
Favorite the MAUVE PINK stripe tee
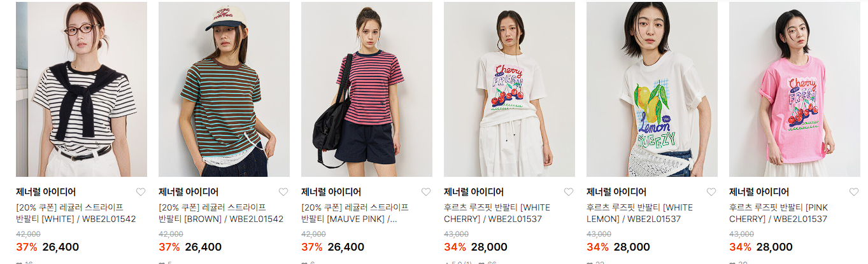(426, 192)
